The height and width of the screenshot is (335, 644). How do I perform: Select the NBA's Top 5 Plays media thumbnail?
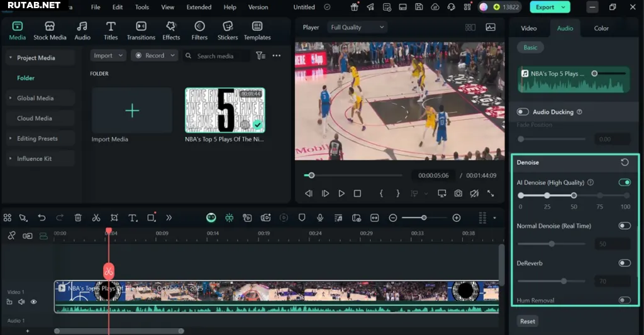tap(225, 110)
